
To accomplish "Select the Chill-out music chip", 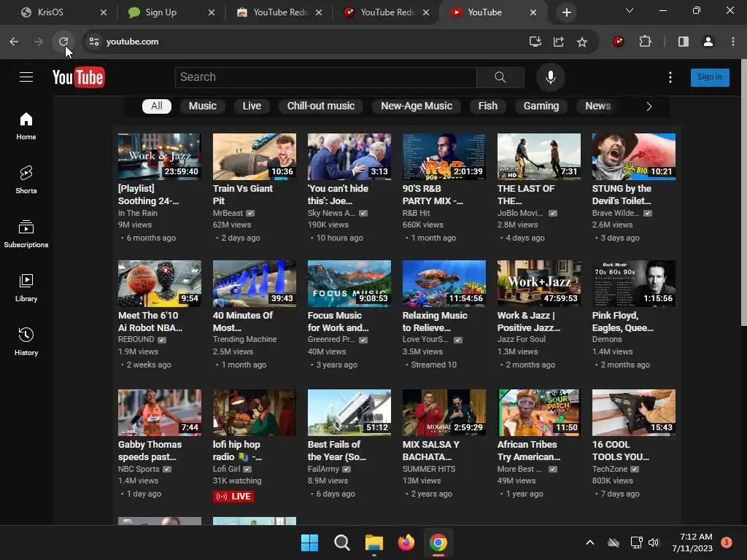I will point(321,106).
